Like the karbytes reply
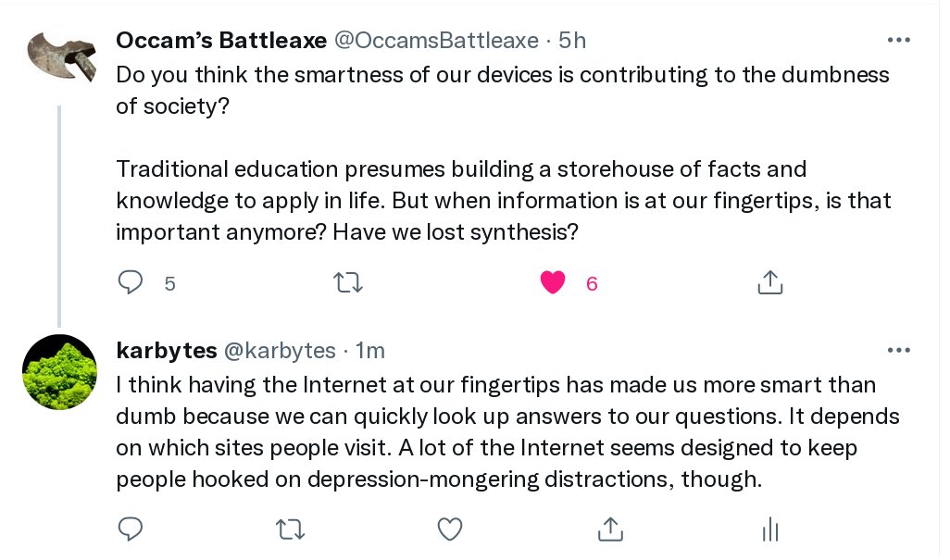Image resolution: width=950 pixels, height=560 pixels. [450, 529]
